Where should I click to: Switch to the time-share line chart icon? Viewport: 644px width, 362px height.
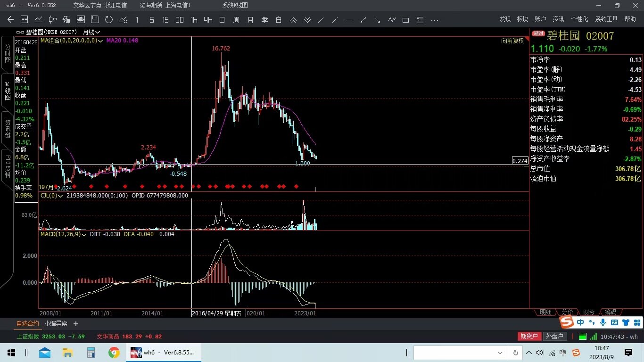[x=39, y=20]
